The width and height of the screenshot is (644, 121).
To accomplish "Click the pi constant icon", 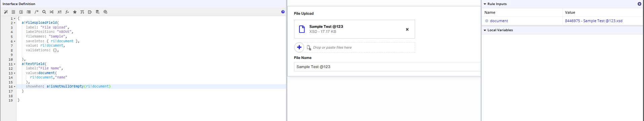I will 82,12.
